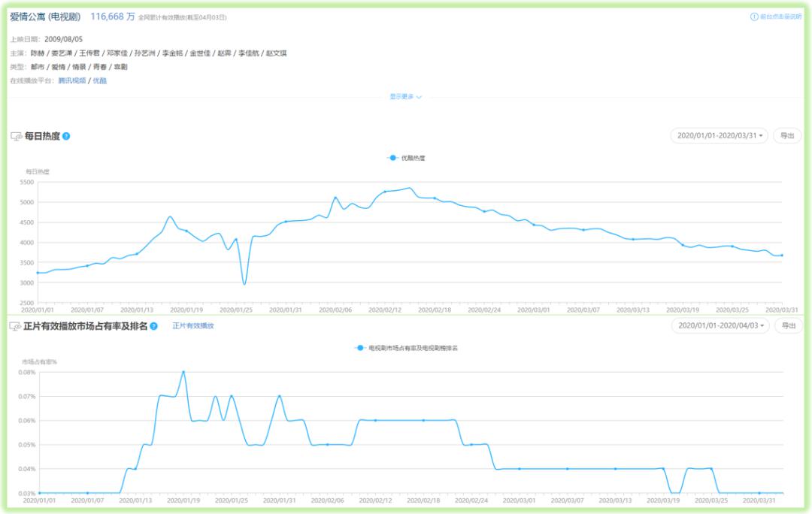Toggle the 优酷热度 legend marker

(392, 158)
